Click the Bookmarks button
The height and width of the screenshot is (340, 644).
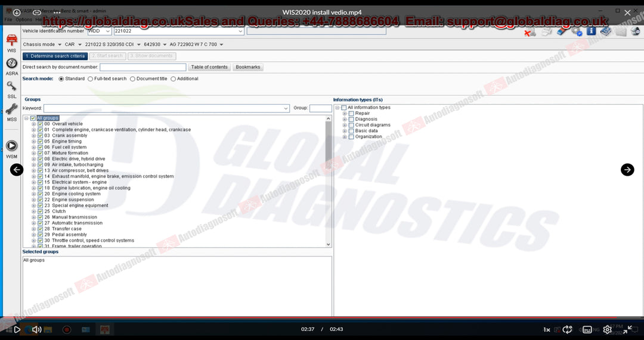tap(247, 67)
